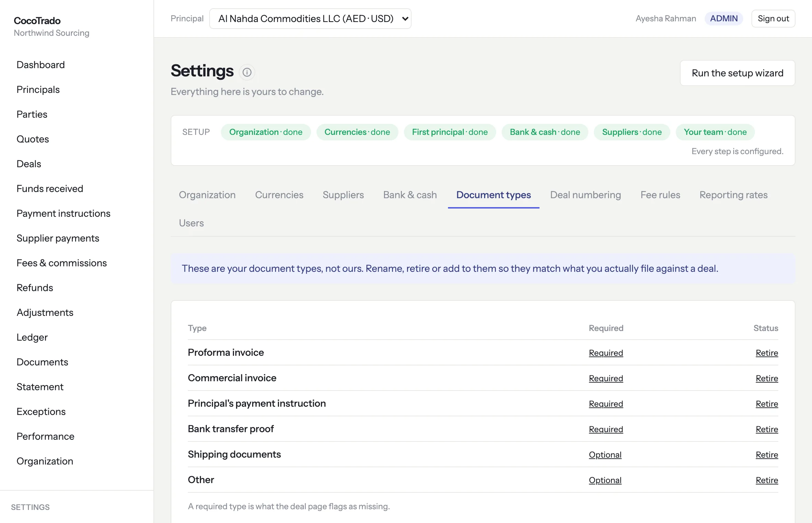Retire the Shipping documents type

(x=767, y=455)
